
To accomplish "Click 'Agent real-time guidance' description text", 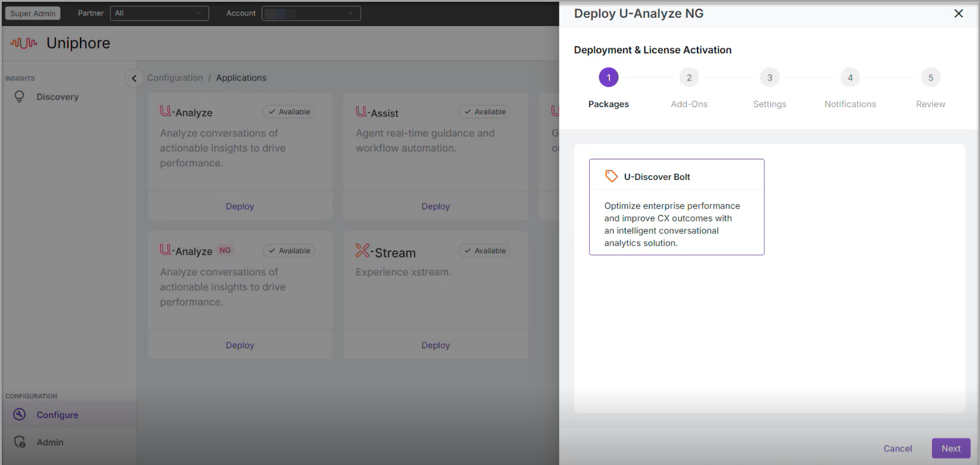I will [425, 140].
